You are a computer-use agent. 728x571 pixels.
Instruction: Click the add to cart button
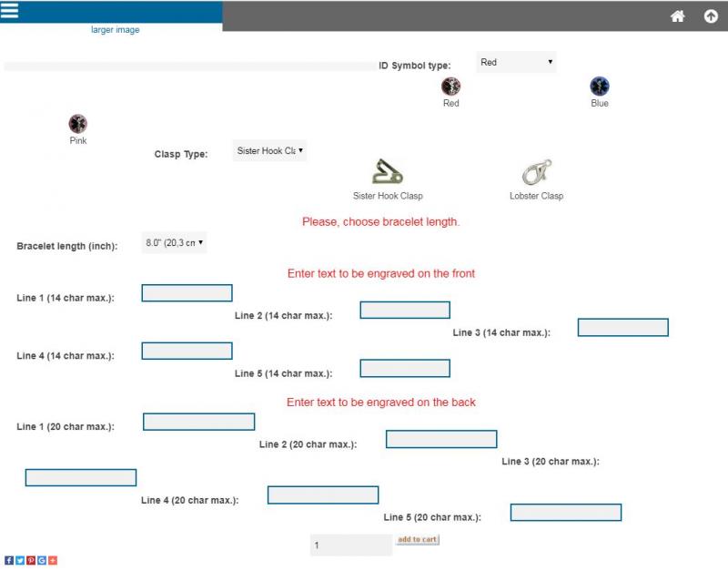point(418,539)
